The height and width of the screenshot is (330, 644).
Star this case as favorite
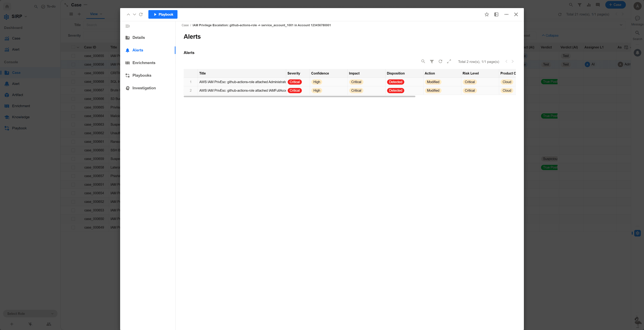(487, 14)
